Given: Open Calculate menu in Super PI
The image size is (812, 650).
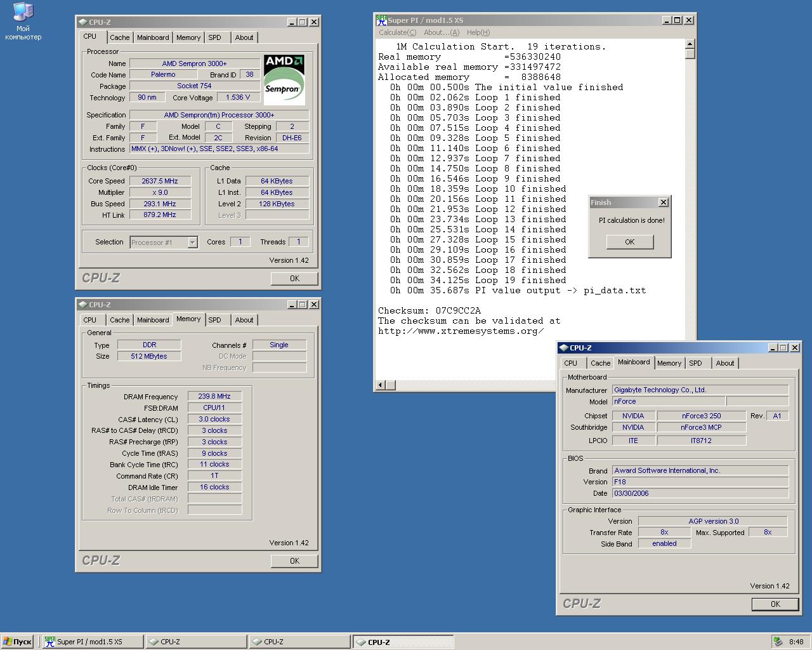Looking at the screenshot, I should 397,32.
